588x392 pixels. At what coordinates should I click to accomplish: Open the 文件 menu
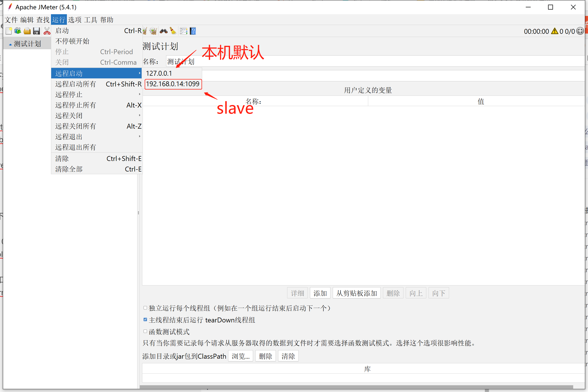click(11, 20)
